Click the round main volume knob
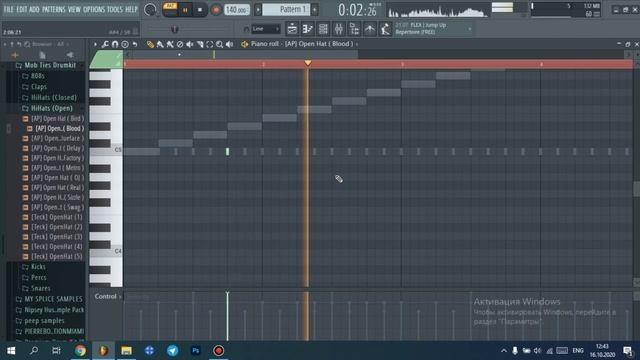 tap(150, 10)
